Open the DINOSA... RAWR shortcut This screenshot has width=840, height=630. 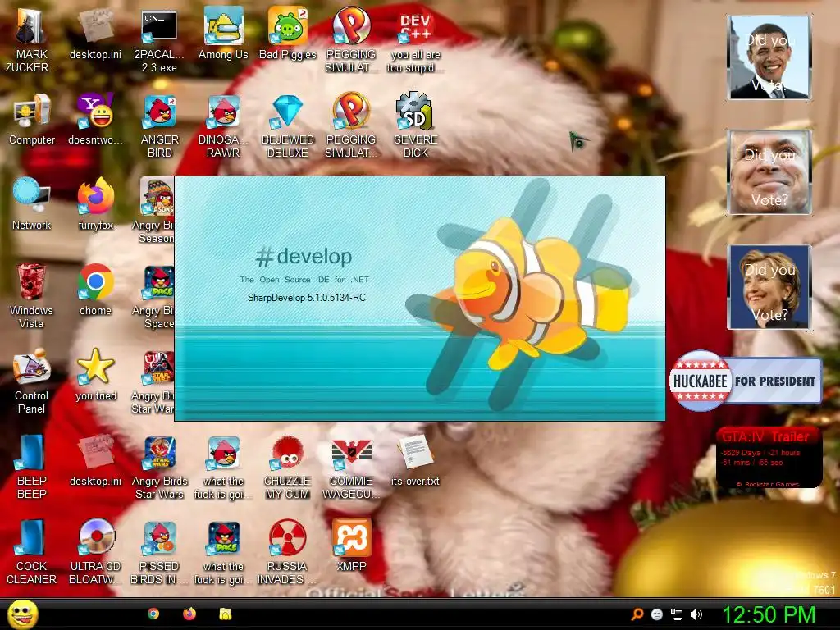click(x=223, y=126)
